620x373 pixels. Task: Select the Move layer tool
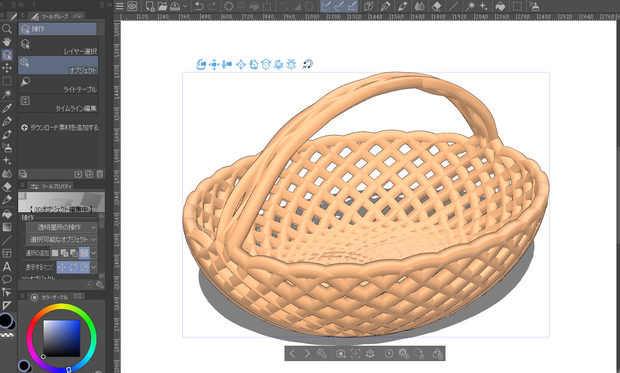[x=7, y=68]
